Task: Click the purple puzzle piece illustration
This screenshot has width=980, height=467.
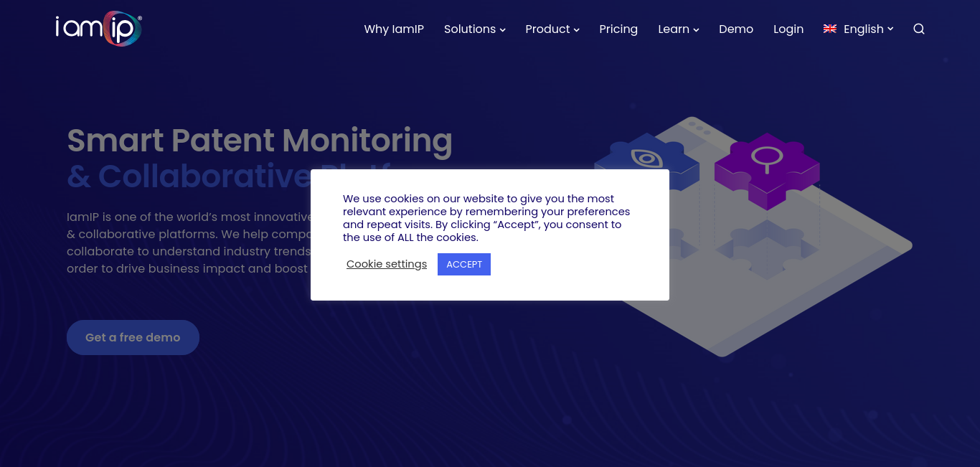Action: [x=767, y=170]
